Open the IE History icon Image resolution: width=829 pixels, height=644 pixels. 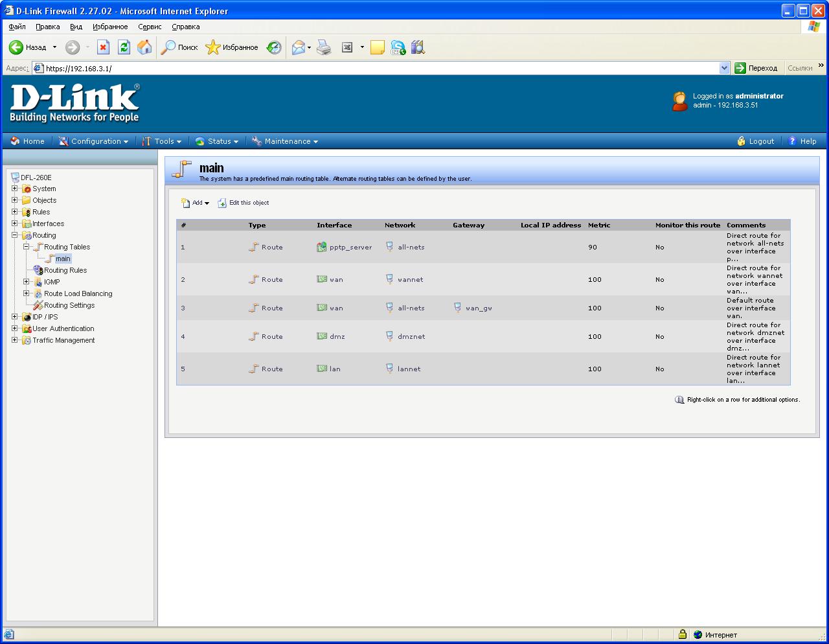(274, 47)
